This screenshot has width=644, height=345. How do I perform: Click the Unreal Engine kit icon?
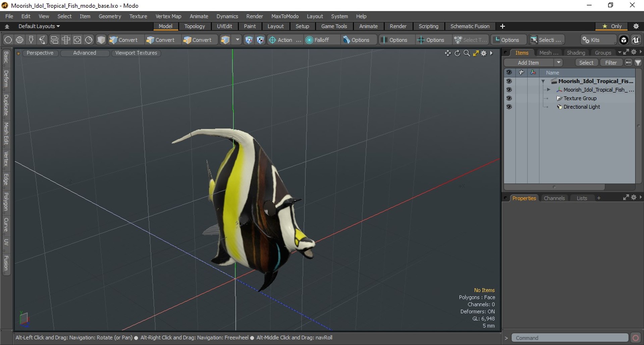click(636, 40)
